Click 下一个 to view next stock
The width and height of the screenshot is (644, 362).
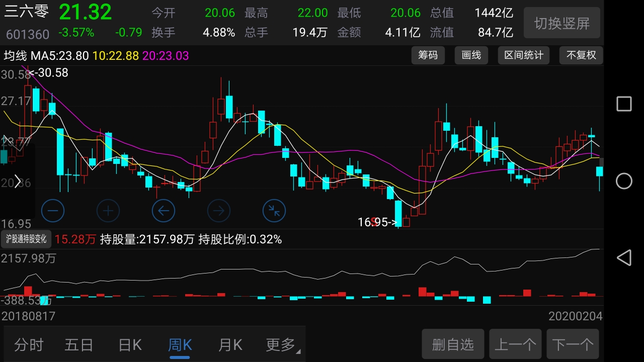click(573, 344)
